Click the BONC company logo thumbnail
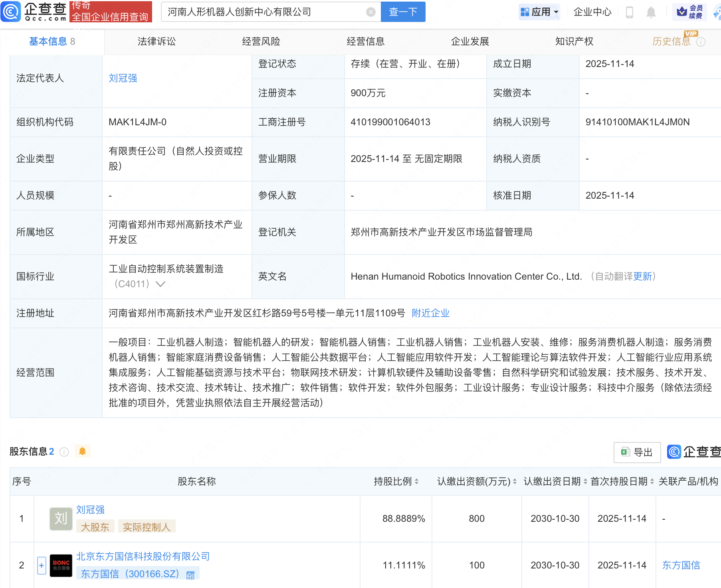The width and height of the screenshot is (721, 588). coord(61,565)
